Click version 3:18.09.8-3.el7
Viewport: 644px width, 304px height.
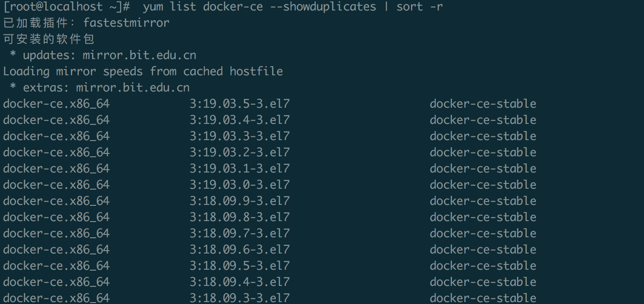tap(240, 217)
